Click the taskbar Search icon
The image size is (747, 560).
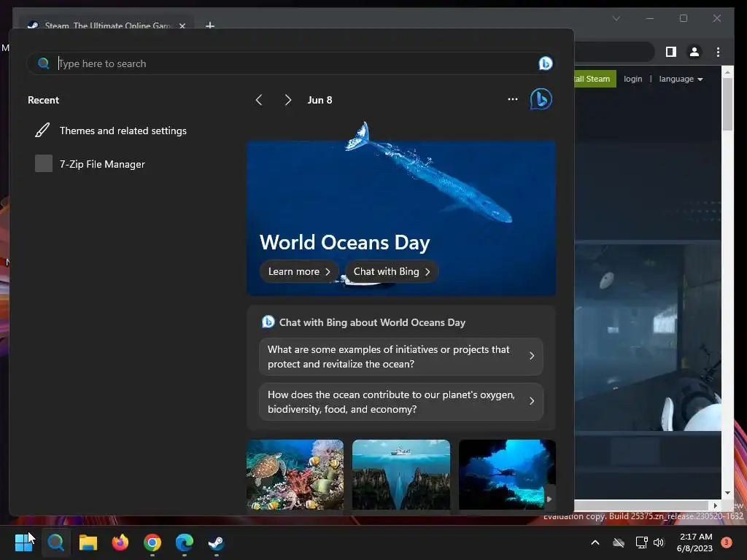(x=55, y=542)
